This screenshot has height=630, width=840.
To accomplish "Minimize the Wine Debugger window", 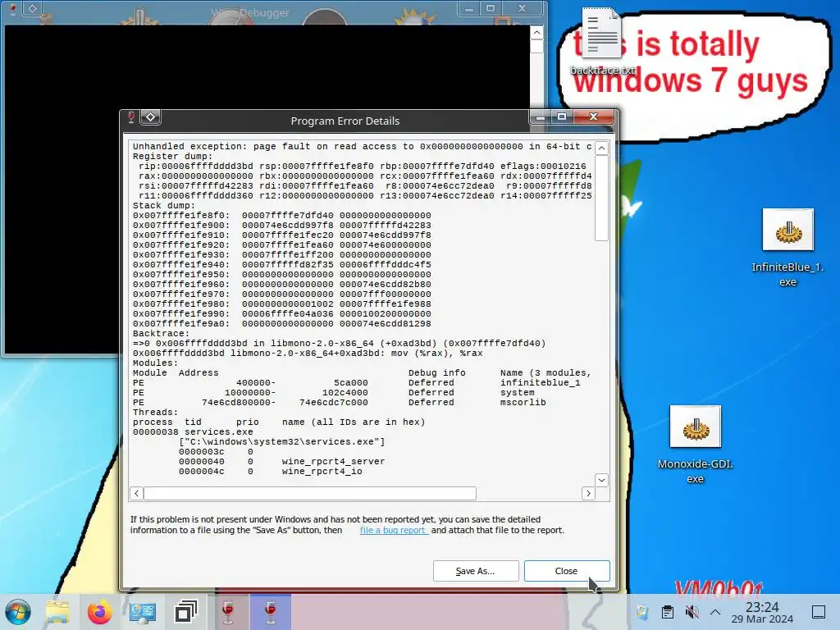I will (x=469, y=8).
